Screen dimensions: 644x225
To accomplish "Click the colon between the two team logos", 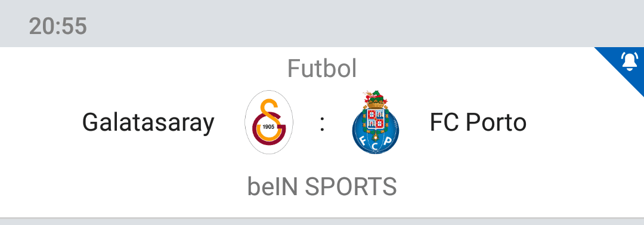I will (323, 124).
